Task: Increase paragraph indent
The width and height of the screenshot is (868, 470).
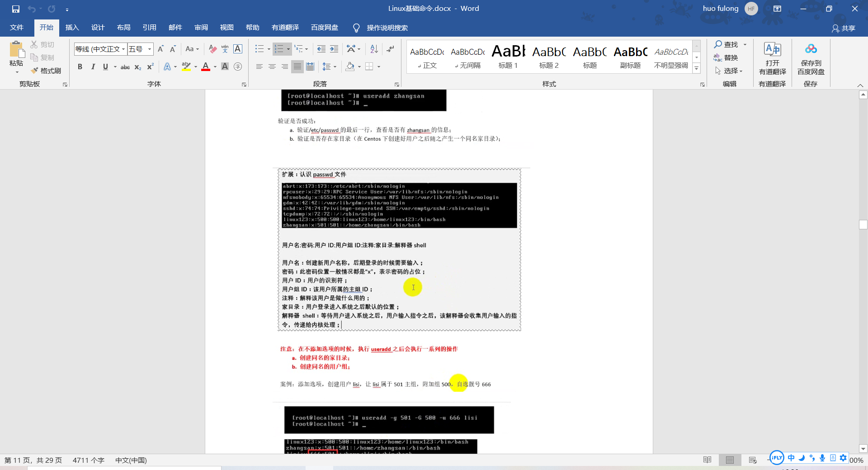Action: pyautogui.click(x=334, y=49)
